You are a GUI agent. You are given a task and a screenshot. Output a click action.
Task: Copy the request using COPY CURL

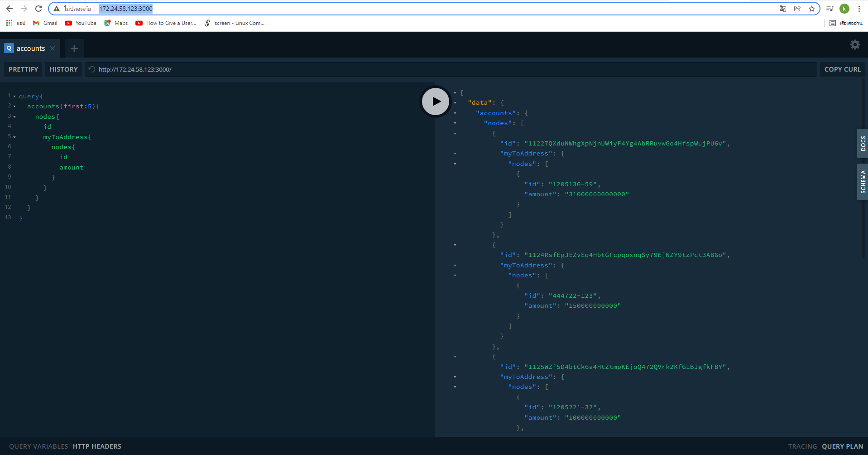(842, 69)
